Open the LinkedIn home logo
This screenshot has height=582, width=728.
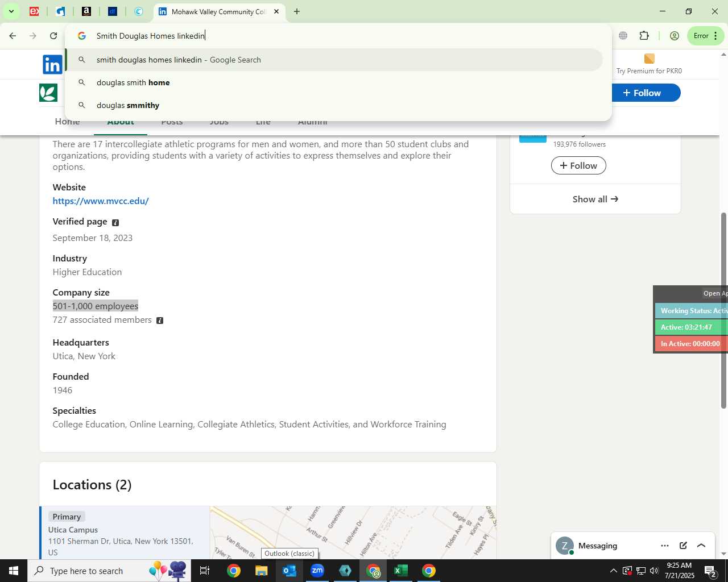52,64
